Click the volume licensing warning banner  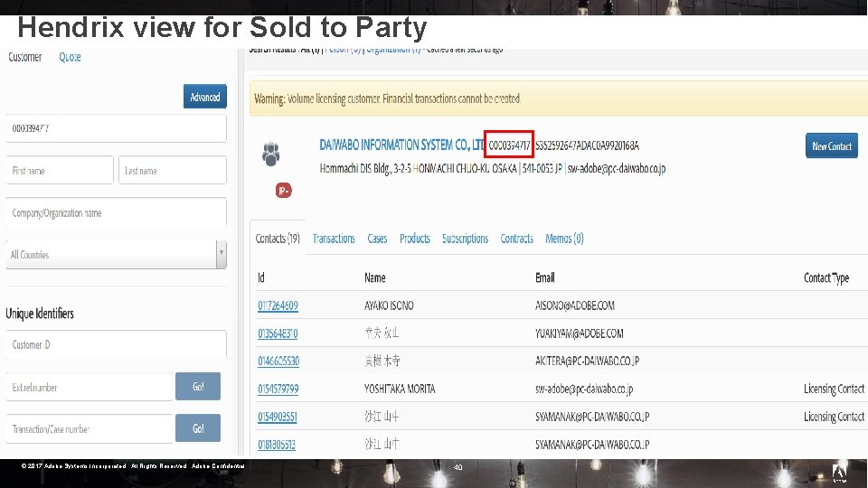(x=559, y=99)
